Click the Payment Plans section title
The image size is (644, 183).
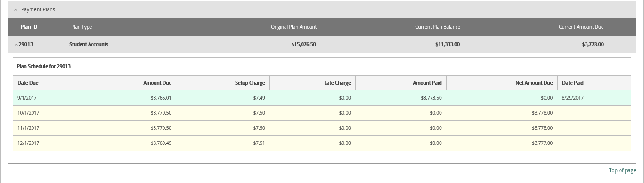(38, 9)
